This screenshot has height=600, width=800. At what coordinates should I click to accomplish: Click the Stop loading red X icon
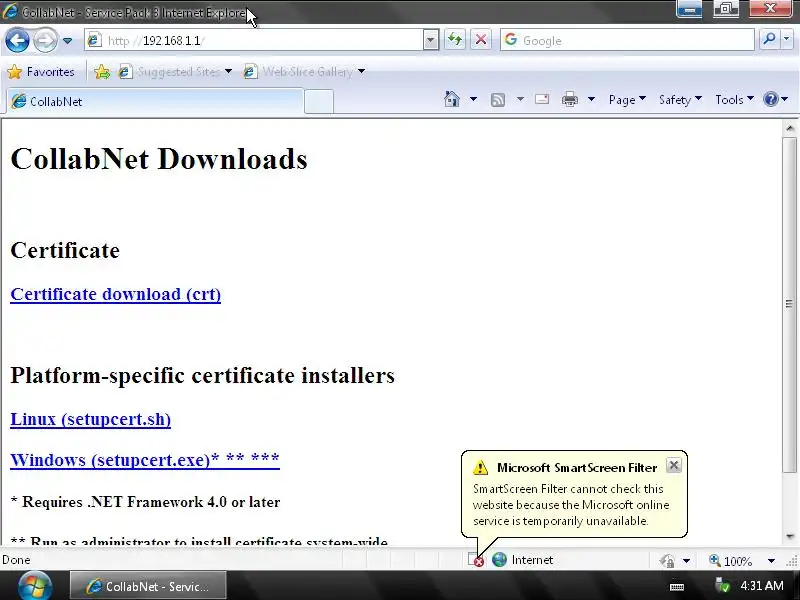pyautogui.click(x=480, y=40)
